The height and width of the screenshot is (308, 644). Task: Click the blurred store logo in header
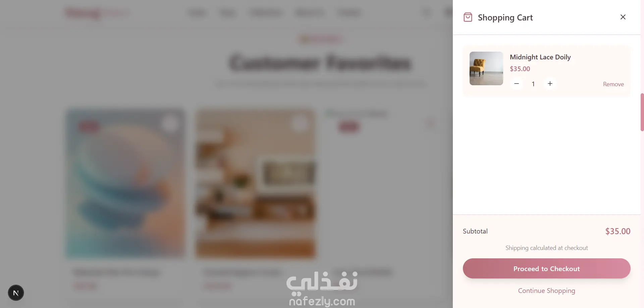pos(98,13)
